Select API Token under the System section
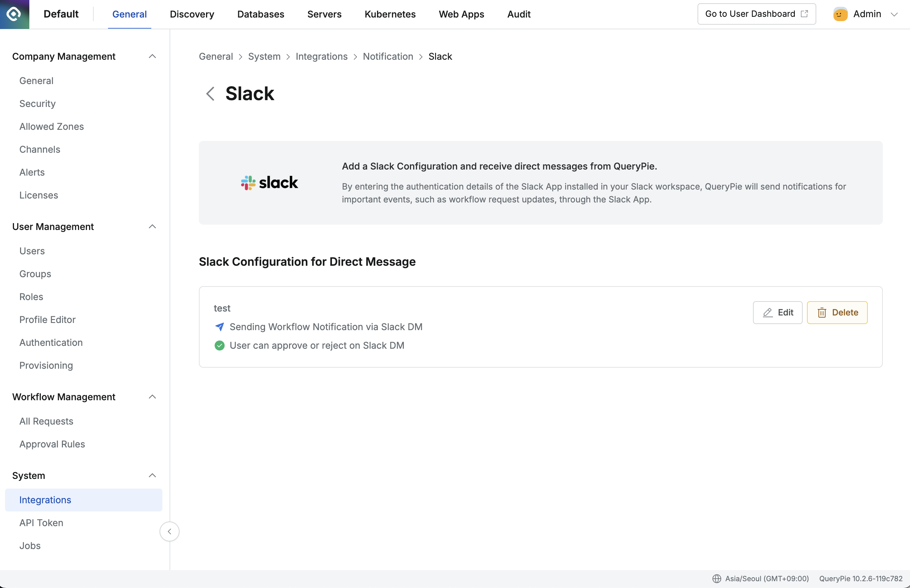 (x=41, y=523)
